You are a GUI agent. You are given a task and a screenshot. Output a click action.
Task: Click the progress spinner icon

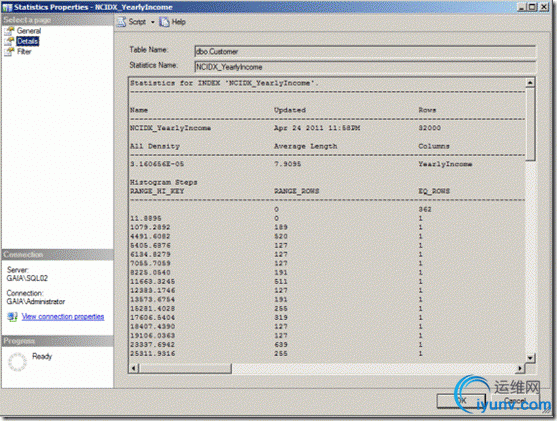[17, 362]
